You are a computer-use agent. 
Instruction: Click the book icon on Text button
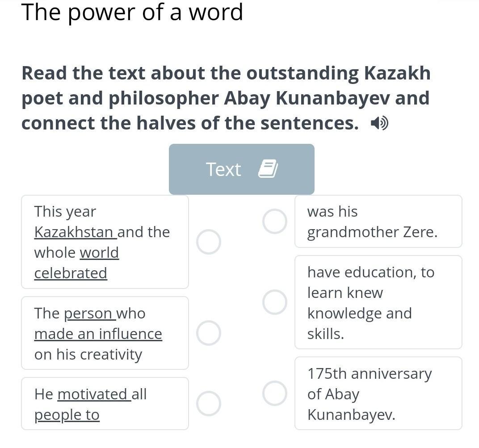pos(268,169)
